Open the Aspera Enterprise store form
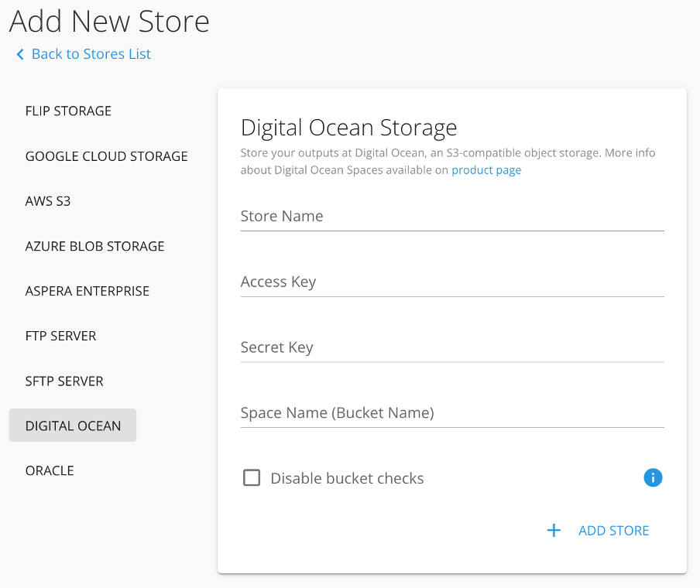700x588 pixels. 87,291
